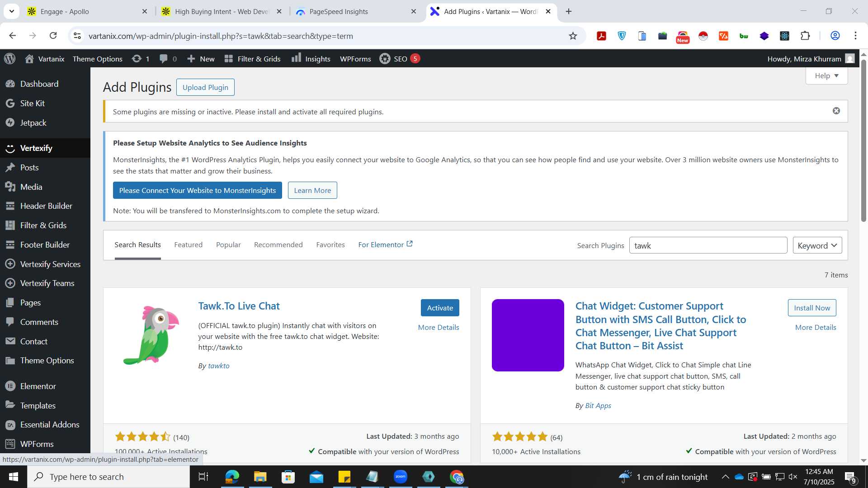Open WPForms in the admin bar

[x=355, y=59]
